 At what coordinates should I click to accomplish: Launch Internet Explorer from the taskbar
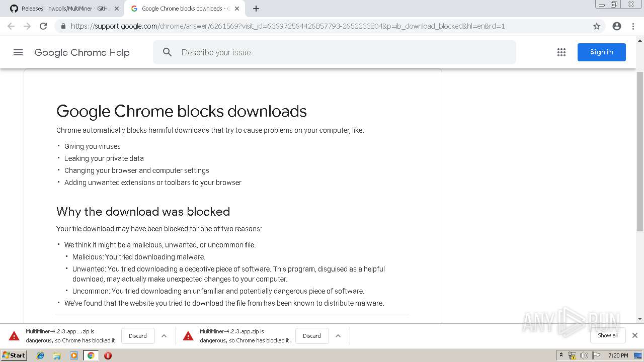point(40,355)
